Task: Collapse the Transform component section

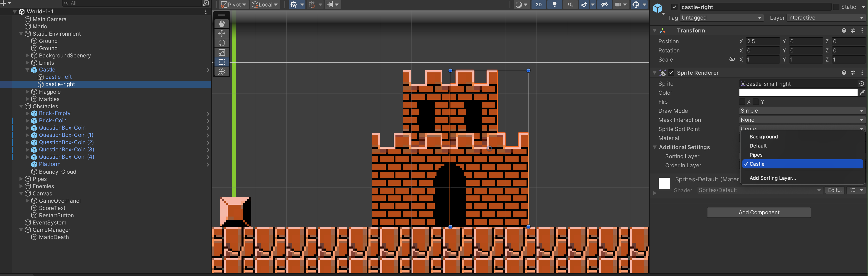Action: click(654, 30)
